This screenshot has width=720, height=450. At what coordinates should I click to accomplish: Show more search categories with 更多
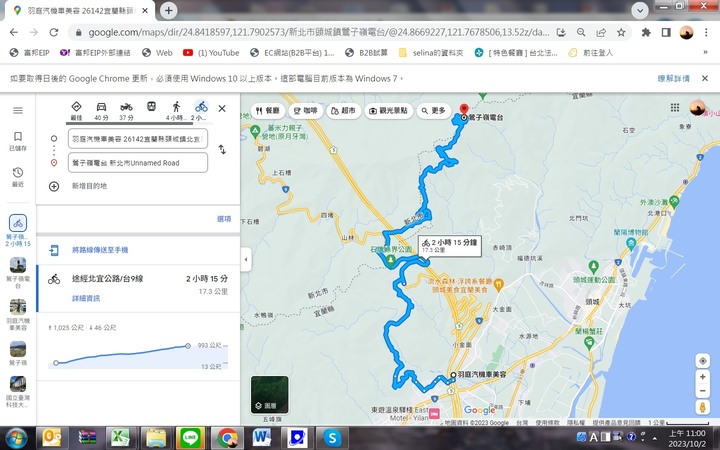[x=433, y=111]
